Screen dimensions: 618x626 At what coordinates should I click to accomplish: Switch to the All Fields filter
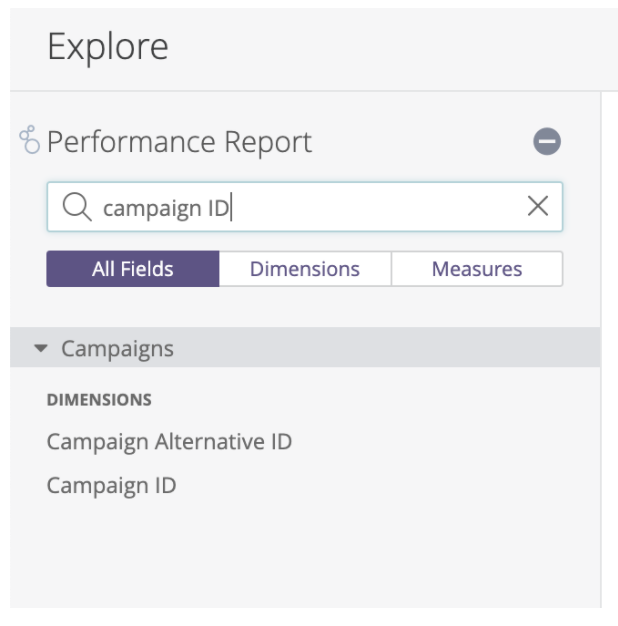(x=133, y=269)
